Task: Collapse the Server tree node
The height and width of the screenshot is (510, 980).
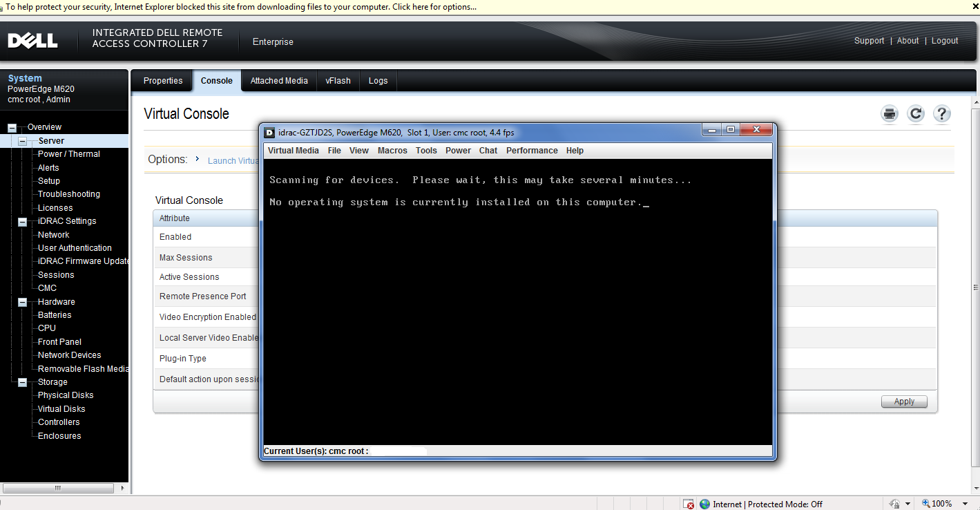Action: [22, 141]
